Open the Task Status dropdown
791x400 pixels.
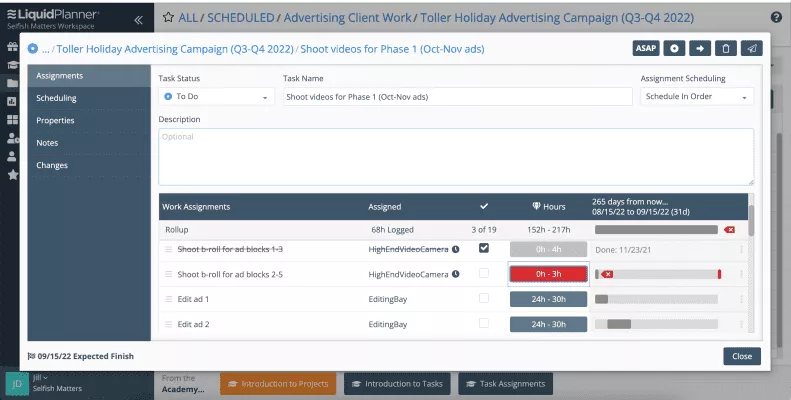217,97
